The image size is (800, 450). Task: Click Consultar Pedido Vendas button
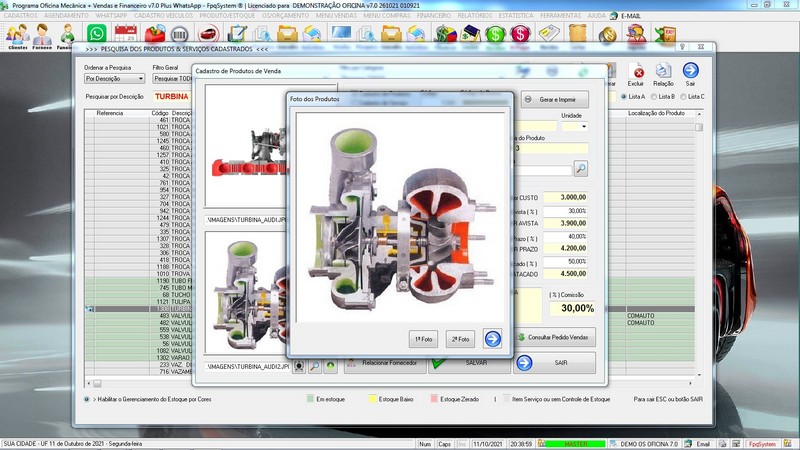point(554,337)
